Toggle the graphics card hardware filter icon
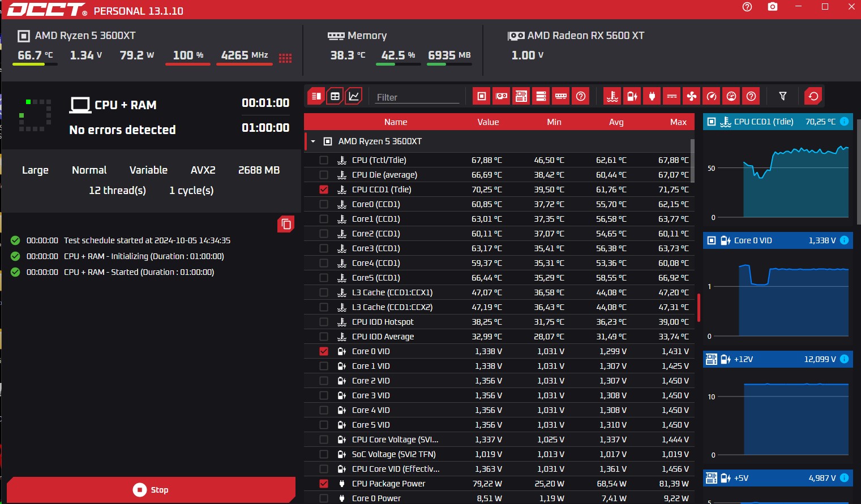861x504 pixels. click(502, 96)
